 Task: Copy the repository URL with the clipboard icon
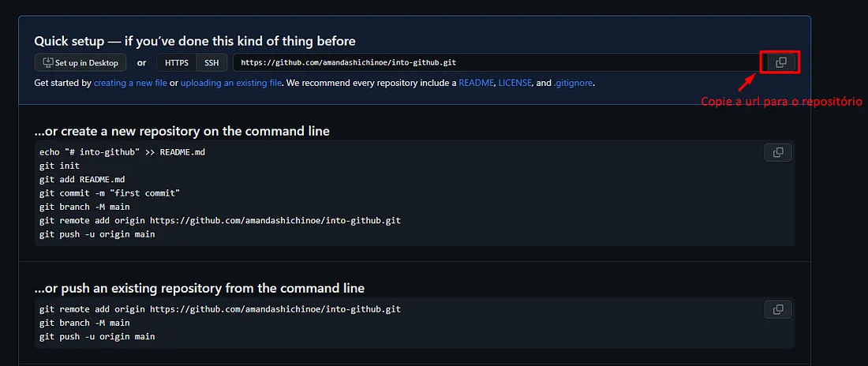click(x=780, y=62)
